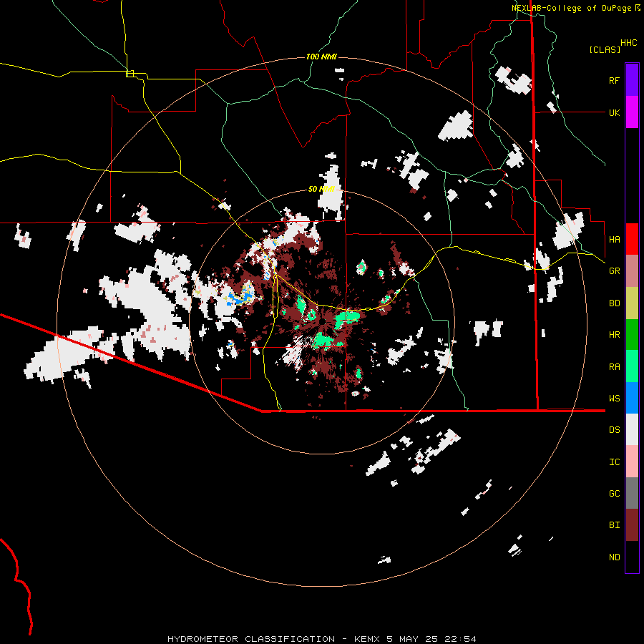
Task: Pick the dark green HR legend swatch
Action: 632,335
